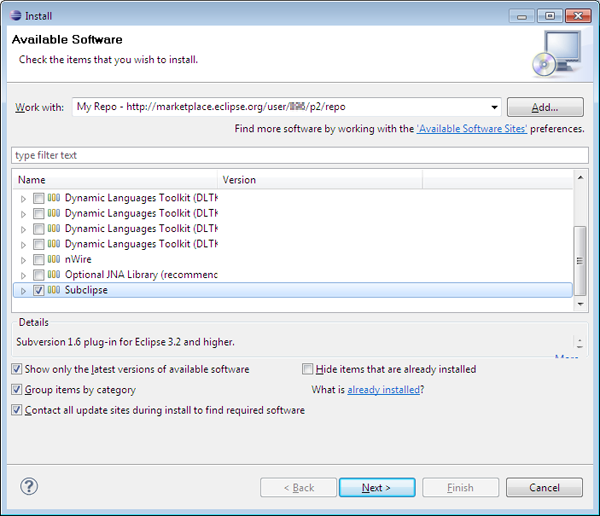Expand the nWire tree node
Screen dimensions: 600x516
23,259
